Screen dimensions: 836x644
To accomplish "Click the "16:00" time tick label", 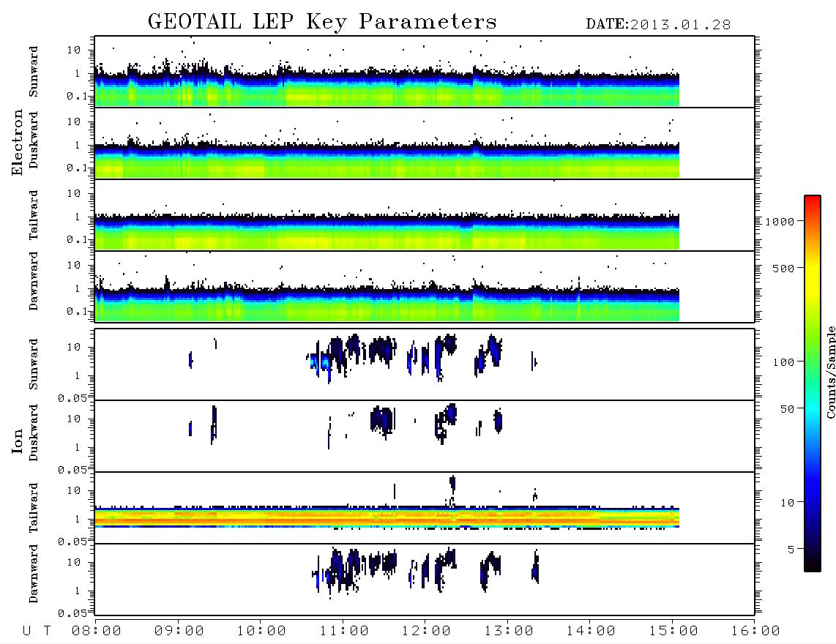I will tap(755, 632).
